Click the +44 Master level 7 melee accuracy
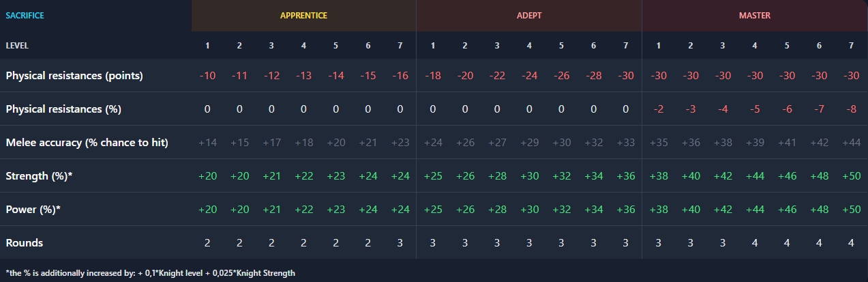The width and height of the screenshot is (868, 282). tap(850, 142)
